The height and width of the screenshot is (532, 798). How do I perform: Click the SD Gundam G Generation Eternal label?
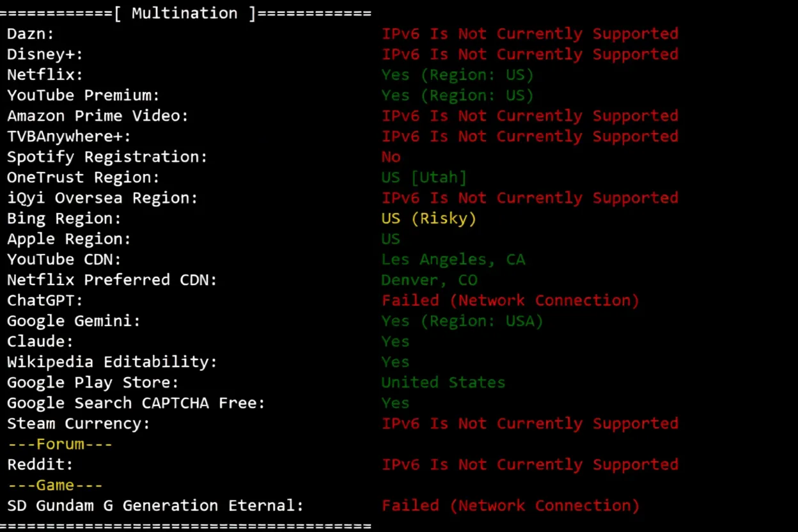point(155,505)
